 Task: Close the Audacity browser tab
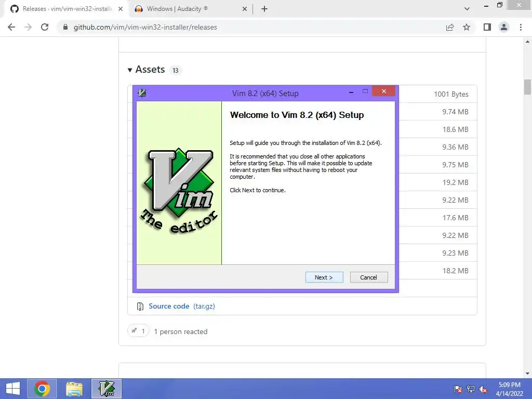[245, 9]
